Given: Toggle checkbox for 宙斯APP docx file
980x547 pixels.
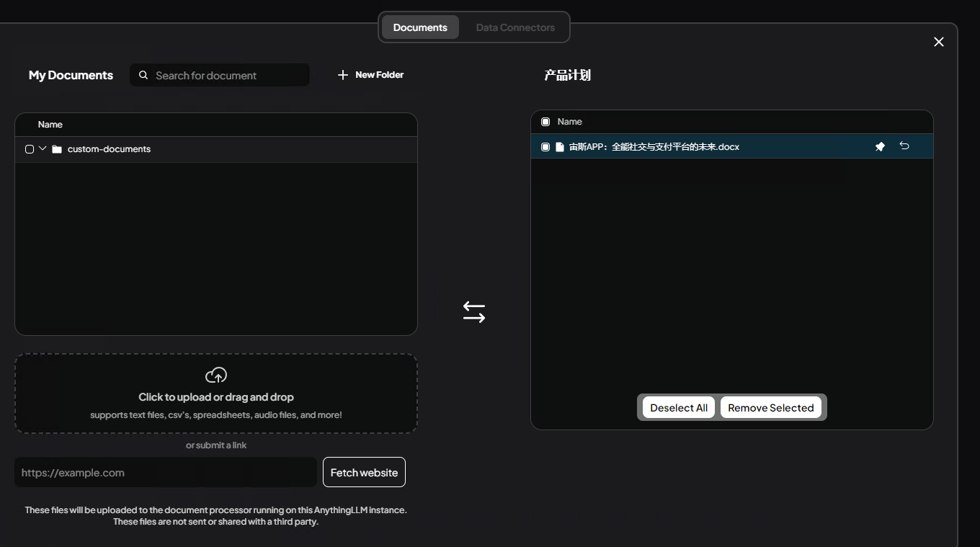Looking at the screenshot, I should 545,147.
